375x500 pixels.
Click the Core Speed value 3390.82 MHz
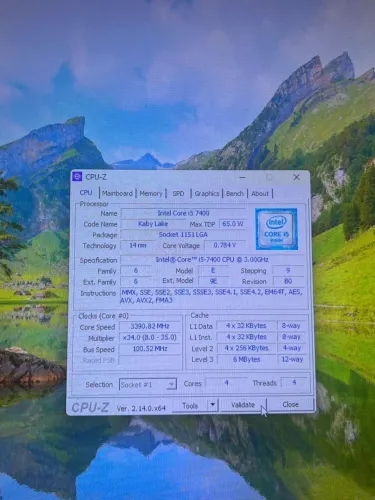[x=150, y=326]
